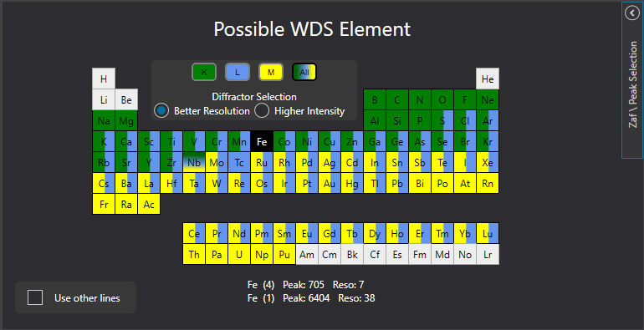Select the Cu element cell

tap(330, 141)
